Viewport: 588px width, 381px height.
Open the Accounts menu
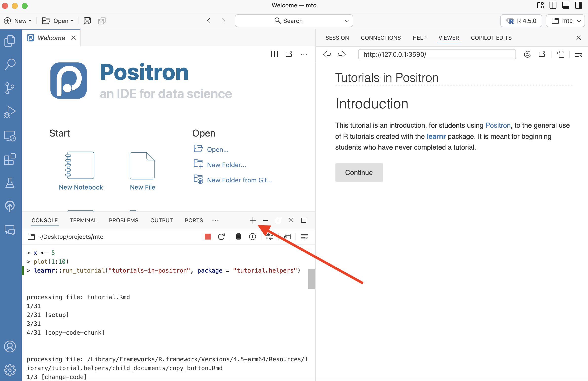point(10,346)
